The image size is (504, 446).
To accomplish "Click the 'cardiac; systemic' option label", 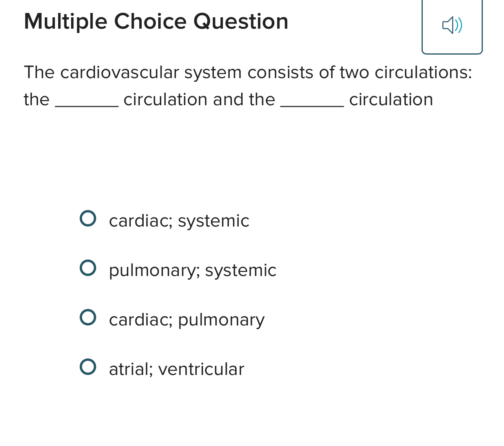I will tap(179, 221).
